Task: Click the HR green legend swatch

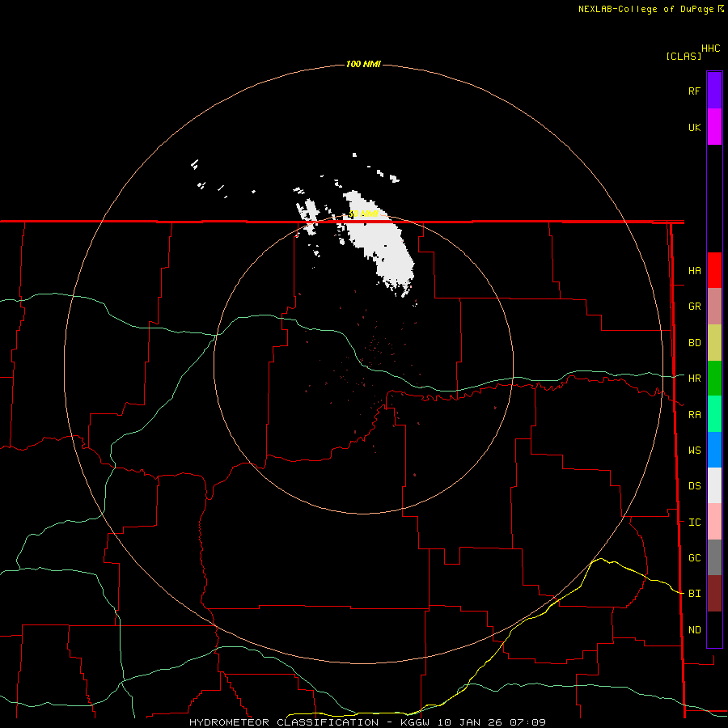Action: coord(714,379)
